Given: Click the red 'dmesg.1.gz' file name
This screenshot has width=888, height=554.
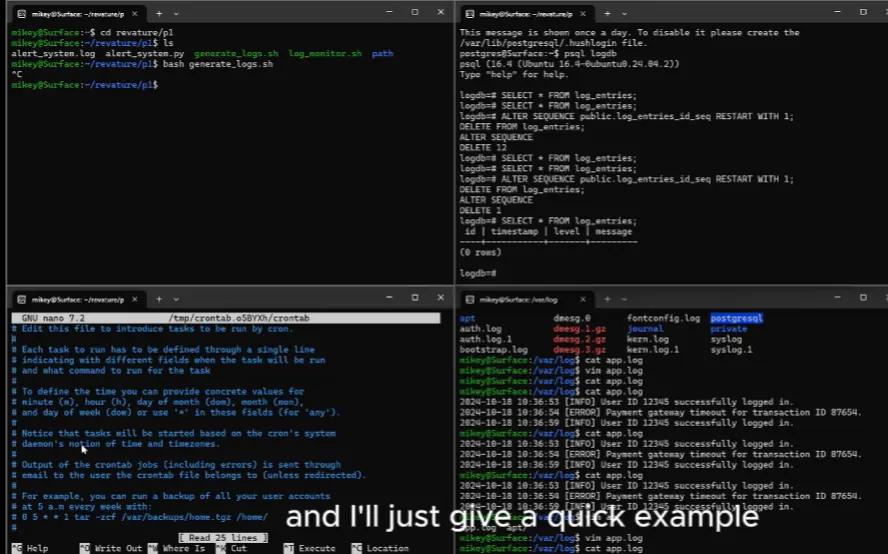Looking at the screenshot, I should click(x=579, y=329).
